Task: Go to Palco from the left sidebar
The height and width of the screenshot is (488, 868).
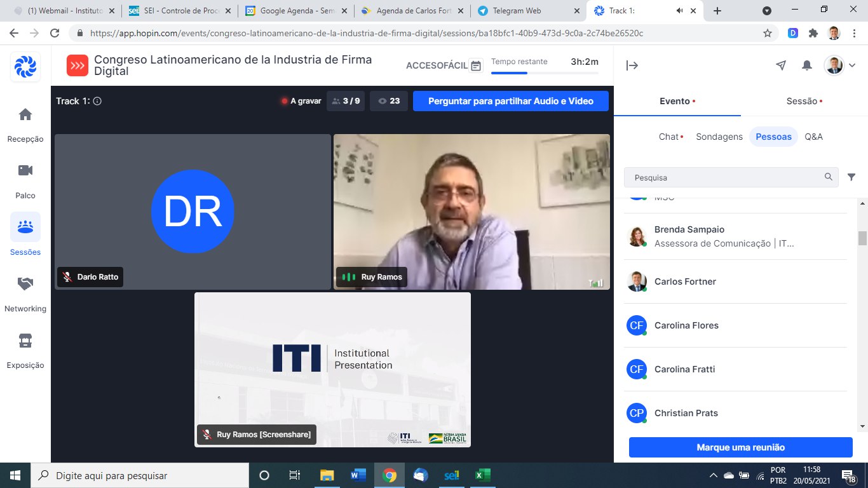Action: tap(25, 180)
